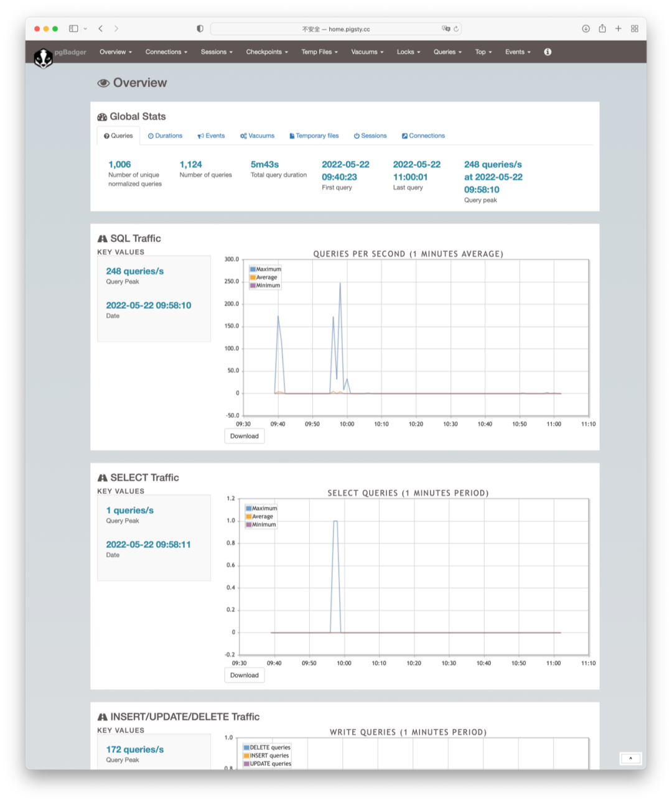Select the Temporary files tab

[x=314, y=136]
